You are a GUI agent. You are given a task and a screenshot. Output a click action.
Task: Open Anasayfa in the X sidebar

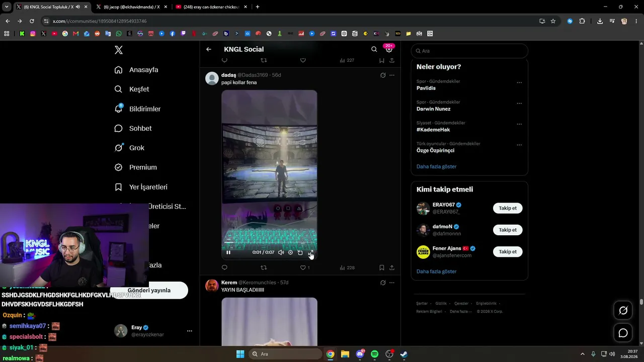(x=136, y=70)
